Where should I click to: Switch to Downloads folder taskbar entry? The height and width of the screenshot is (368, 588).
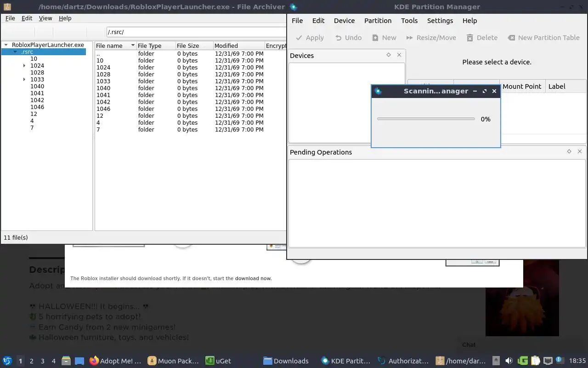click(x=286, y=361)
